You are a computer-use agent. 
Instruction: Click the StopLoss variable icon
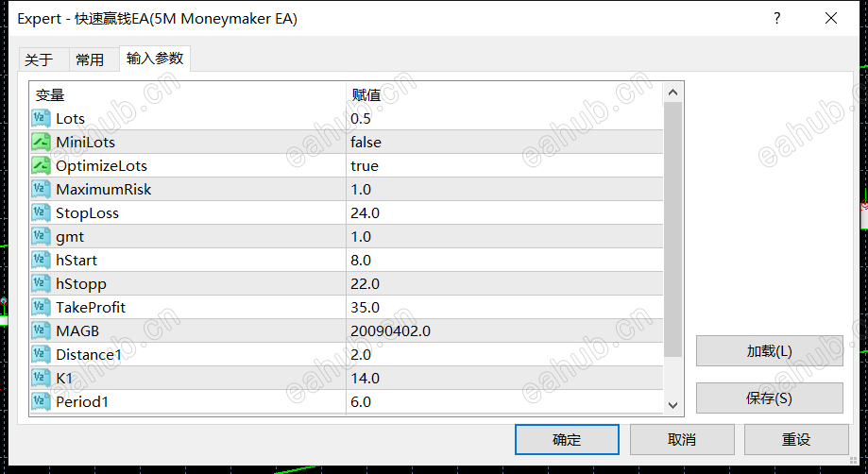click(41, 213)
